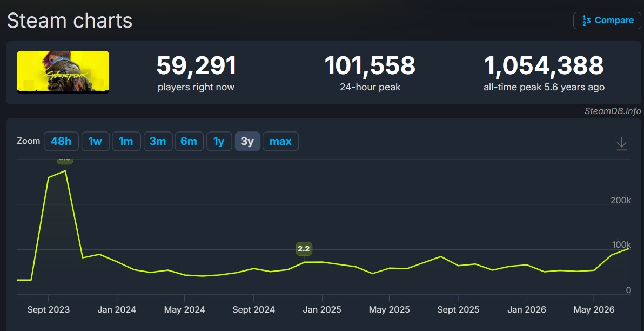Viewport: 644px width, 331px height.
Task: Click the 1,054,388 all-time peak figure
Action: pos(544,66)
